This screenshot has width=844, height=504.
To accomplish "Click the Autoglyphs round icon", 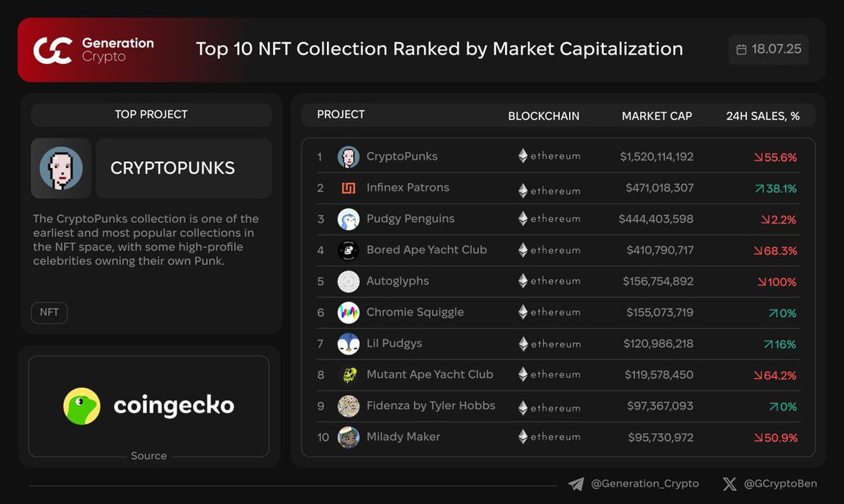I will [348, 281].
